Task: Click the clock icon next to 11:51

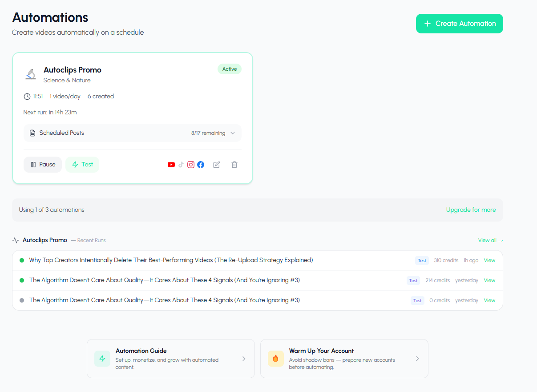Action: pos(27,96)
